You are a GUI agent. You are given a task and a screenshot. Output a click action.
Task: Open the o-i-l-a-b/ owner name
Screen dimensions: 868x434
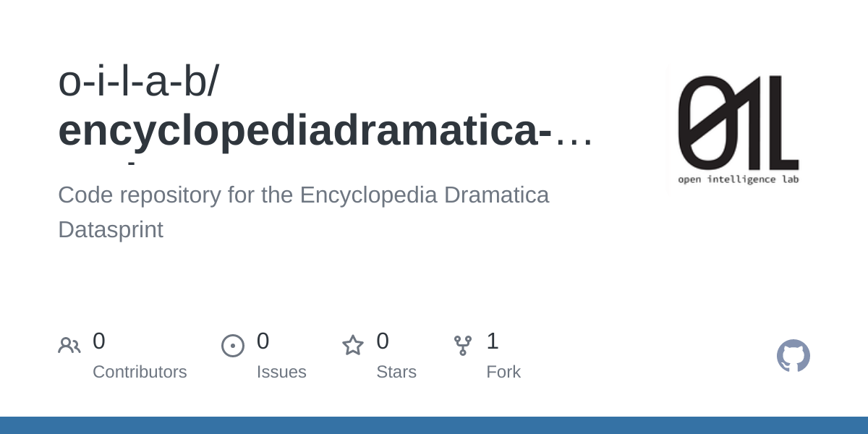coord(139,81)
